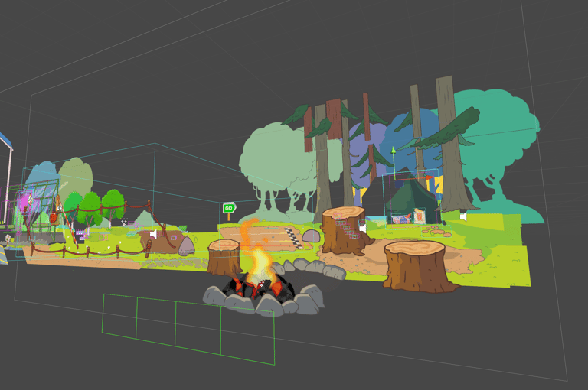Image resolution: width=588 pixels, height=390 pixels.
Task: Click the green Y-axis arrow of the move gizmo
Action: coord(393,150)
